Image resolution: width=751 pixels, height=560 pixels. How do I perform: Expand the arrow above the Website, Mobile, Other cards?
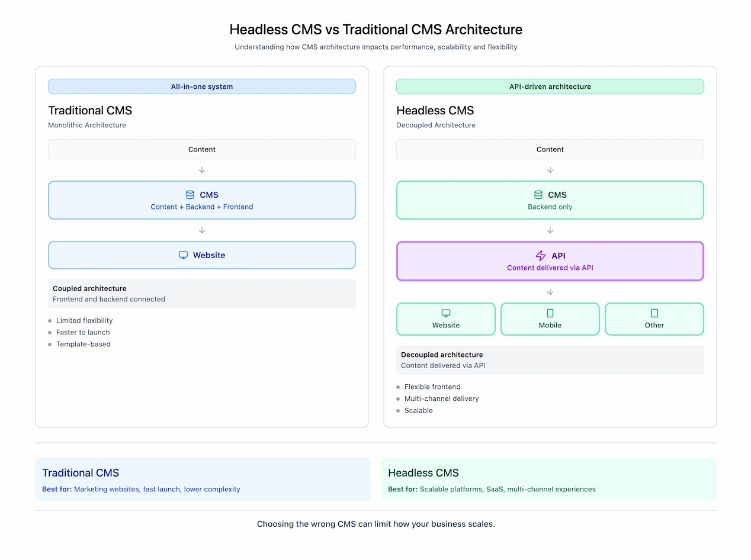[x=550, y=291]
